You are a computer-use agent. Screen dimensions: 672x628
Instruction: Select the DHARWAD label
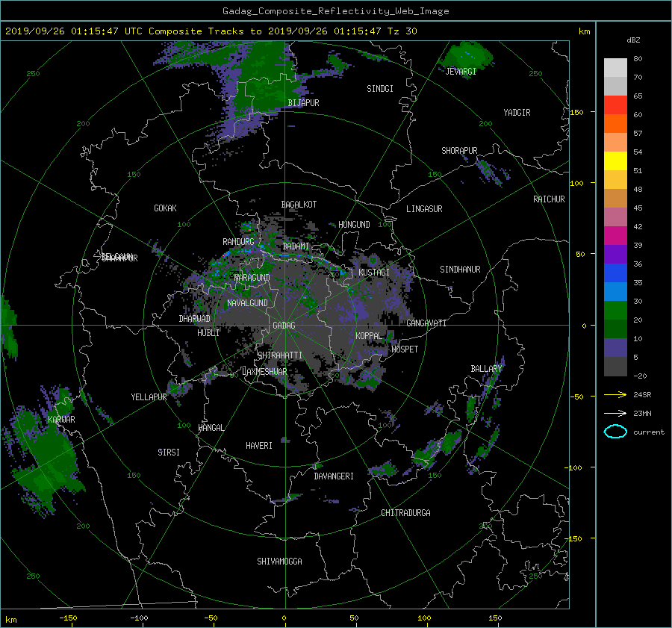[x=194, y=319]
